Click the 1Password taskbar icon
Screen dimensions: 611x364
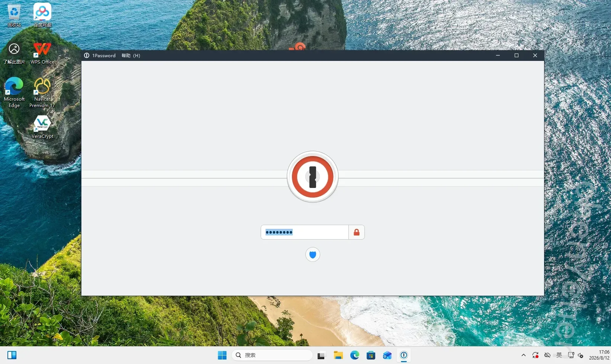click(x=403, y=355)
